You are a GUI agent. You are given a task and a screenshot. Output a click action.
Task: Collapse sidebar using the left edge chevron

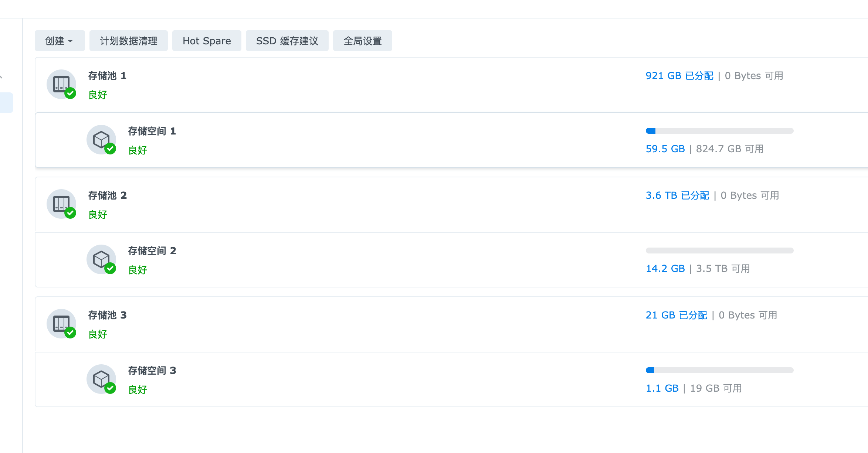1,77
